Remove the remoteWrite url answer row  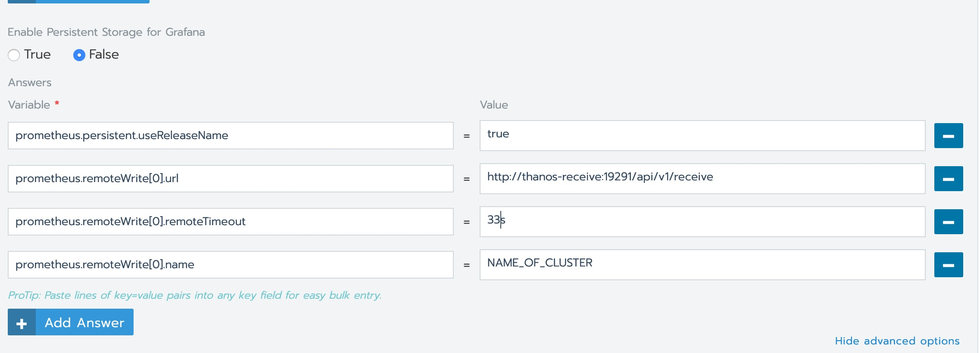tap(948, 179)
